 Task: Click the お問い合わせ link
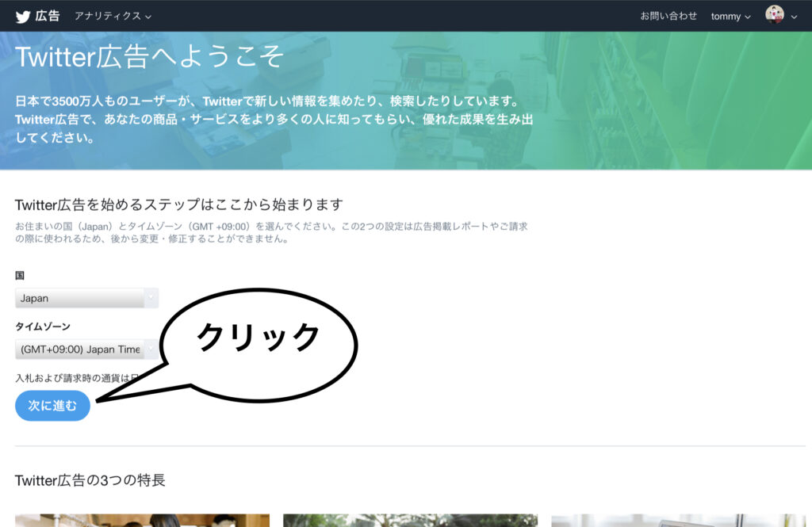click(668, 16)
